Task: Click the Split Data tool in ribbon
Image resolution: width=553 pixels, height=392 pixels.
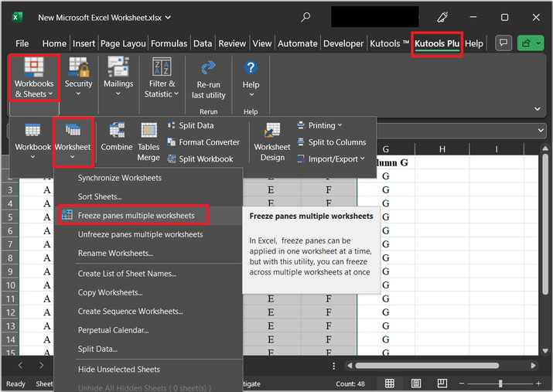Action: [x=190, y=125]
